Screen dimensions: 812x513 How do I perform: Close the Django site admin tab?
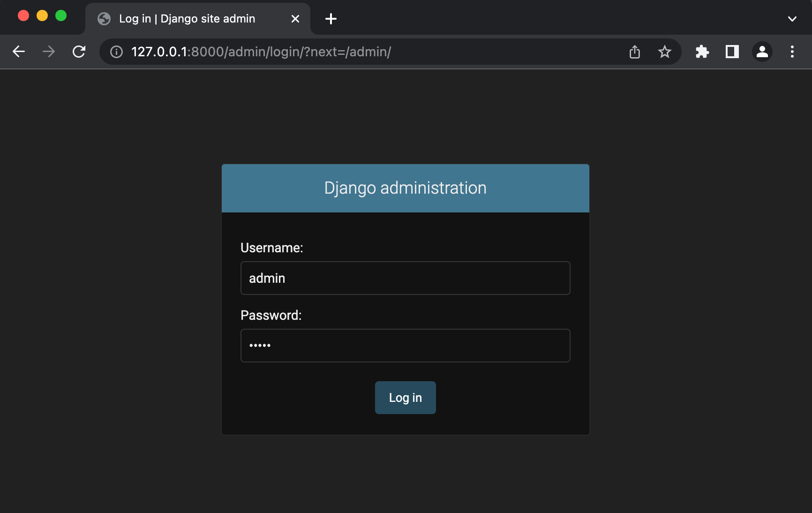click(x=295, y=19)
